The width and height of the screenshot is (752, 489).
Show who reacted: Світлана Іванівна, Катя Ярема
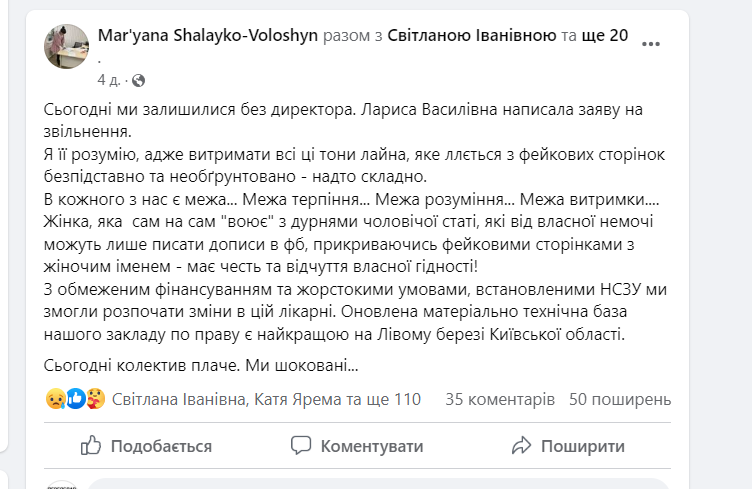click(x=266, y=399)
